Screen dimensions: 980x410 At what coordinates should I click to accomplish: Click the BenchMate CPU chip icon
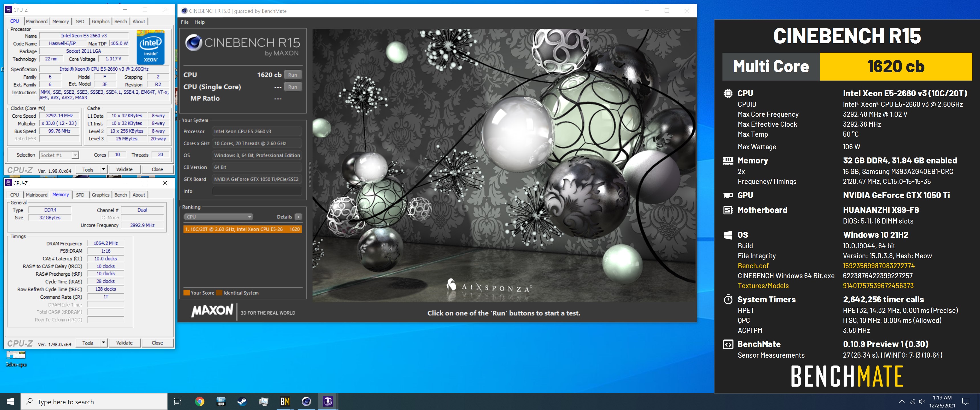(728, 93)
